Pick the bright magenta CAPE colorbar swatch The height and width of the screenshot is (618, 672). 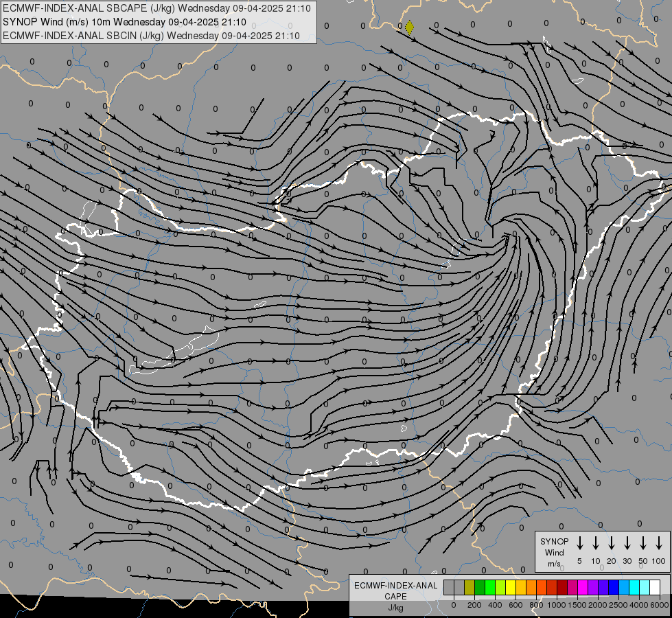tap(583, 587)
